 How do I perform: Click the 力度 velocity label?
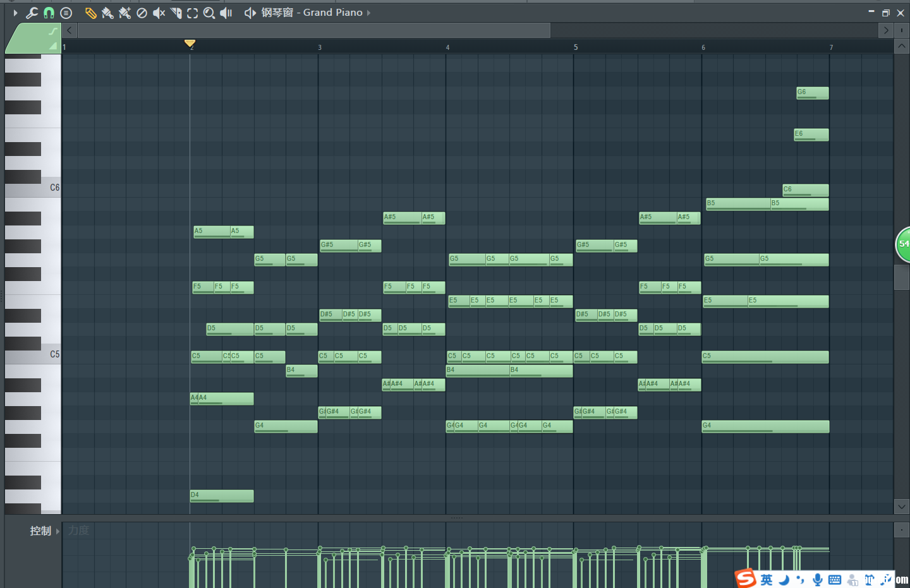click(x=78, y=531)
